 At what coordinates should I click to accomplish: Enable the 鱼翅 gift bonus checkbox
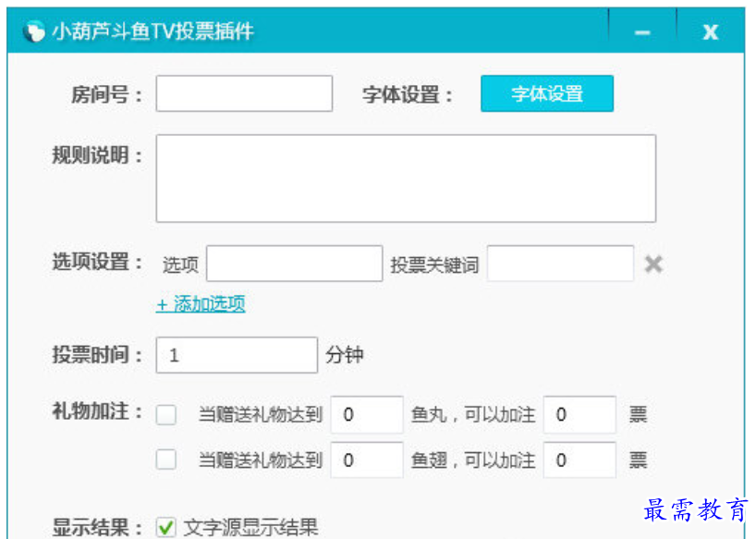click(166, 459)
